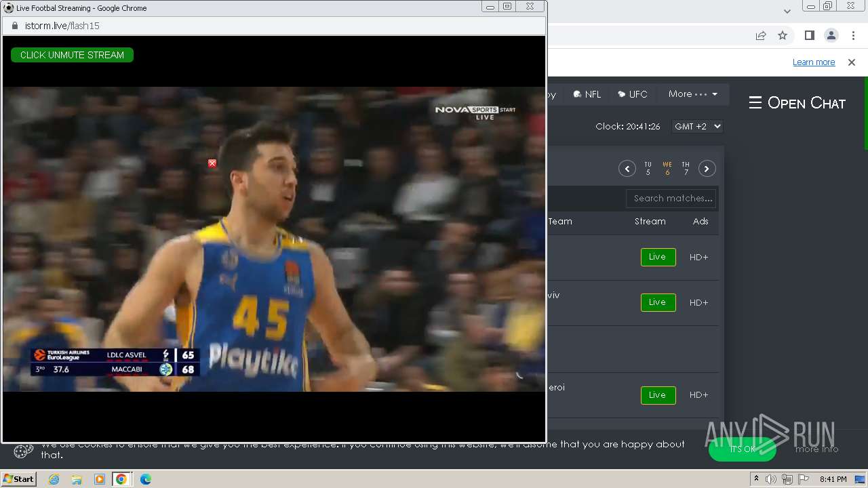Change timezone via GMT +2 dropdown
This screenshot has height=488, width=868.
tap(697, 126)
